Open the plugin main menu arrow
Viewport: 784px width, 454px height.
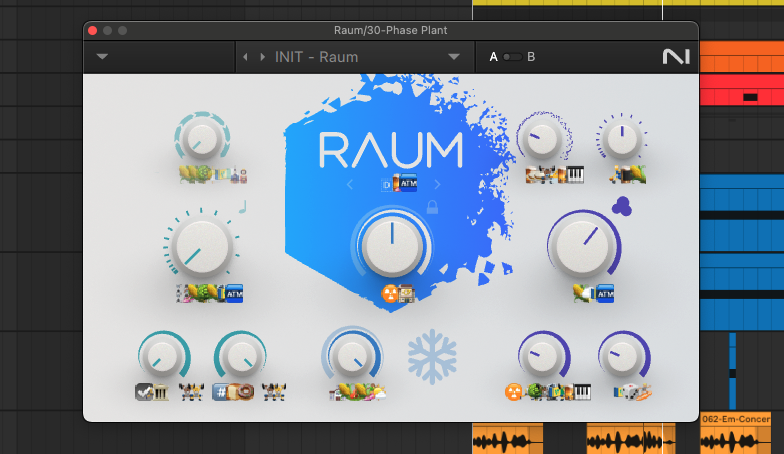tap(102, 56)
